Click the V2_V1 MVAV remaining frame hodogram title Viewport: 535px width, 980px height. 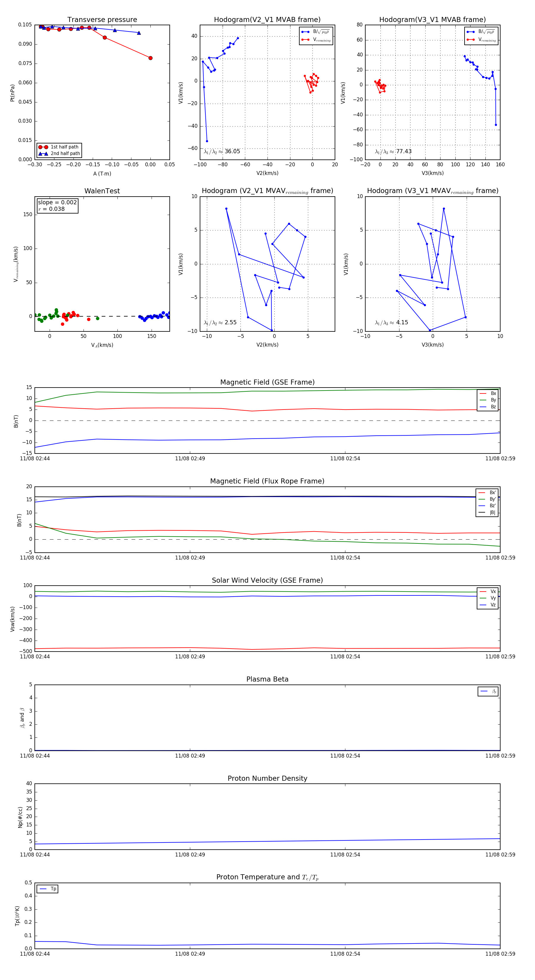[267, 191]
